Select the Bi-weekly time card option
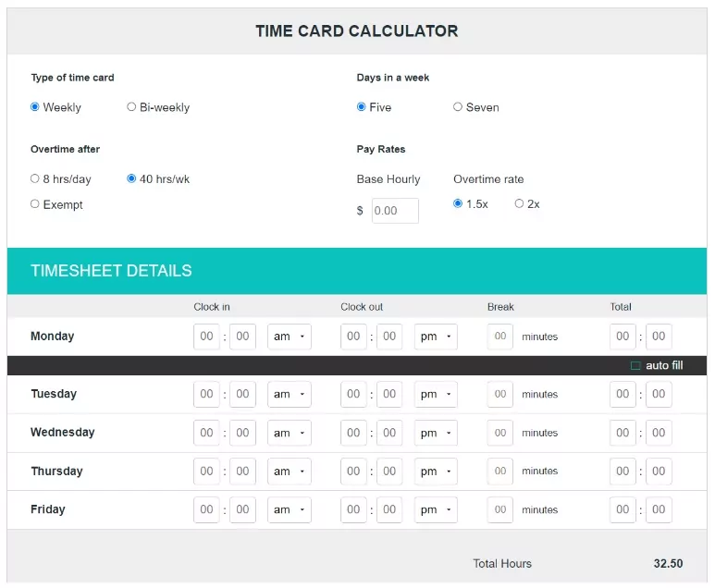Screen dimensions: 715x588 131,106
